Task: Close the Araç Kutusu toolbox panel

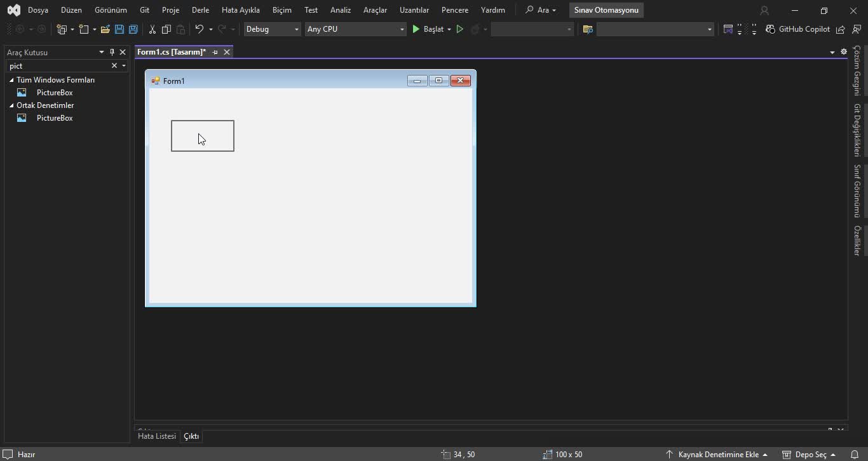Action: [x=123, y=52]
